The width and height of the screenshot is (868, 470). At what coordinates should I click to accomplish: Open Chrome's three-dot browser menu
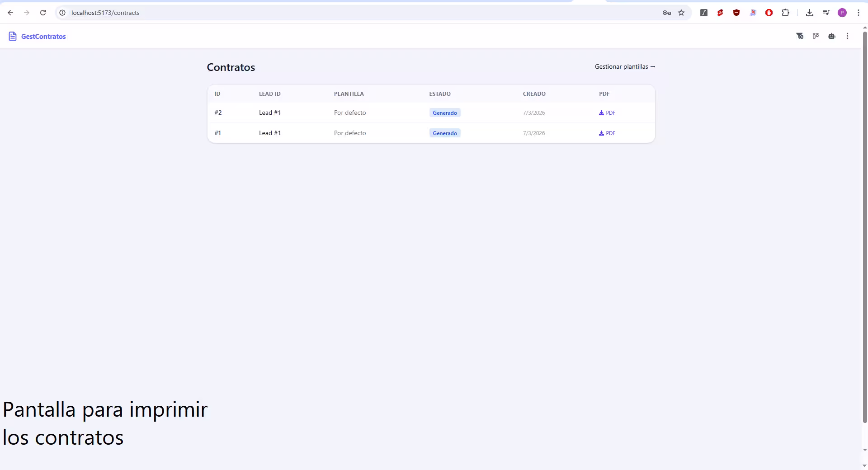pos(858,13)
